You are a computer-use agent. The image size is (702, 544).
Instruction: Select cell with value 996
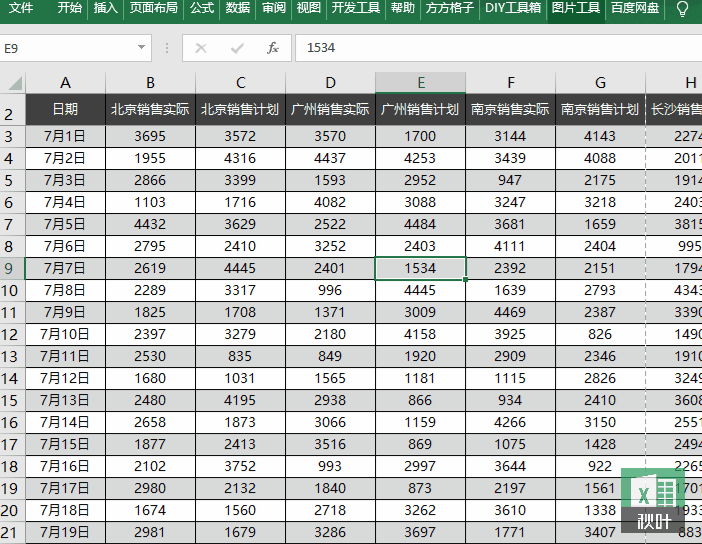[x=330, y=290]
